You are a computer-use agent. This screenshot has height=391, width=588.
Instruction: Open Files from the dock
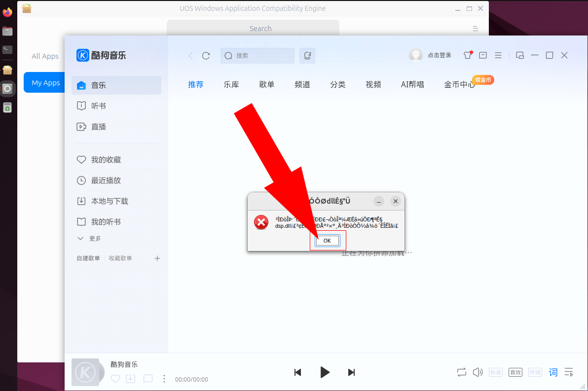point(7,31)
